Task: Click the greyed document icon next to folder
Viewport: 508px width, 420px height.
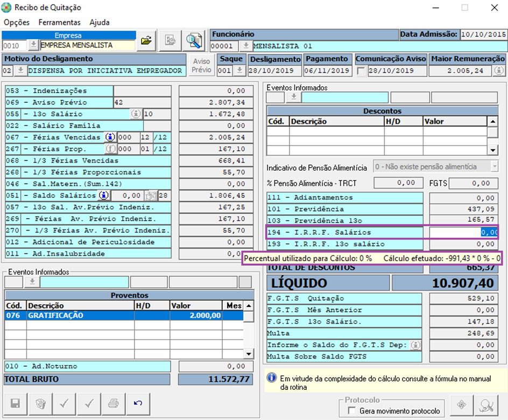Action: (x=171, y=40)
